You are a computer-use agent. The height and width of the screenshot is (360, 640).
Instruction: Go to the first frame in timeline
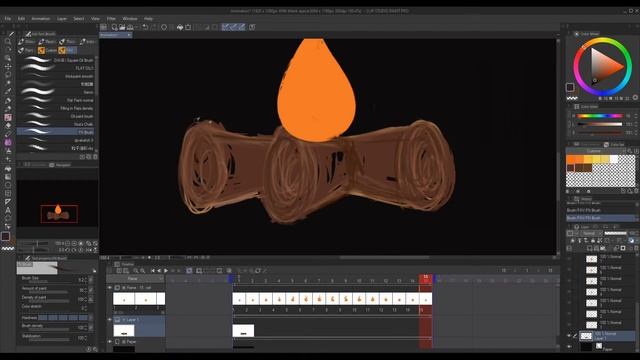(153, 271)
